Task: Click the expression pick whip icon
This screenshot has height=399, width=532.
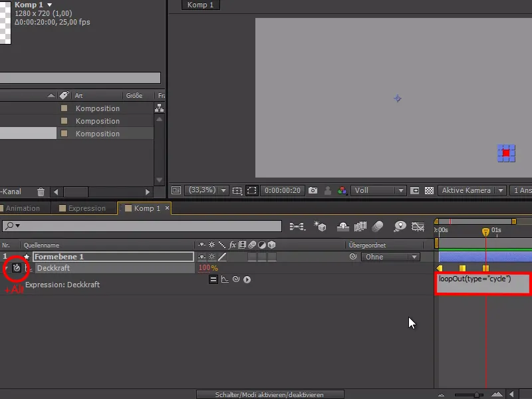Action: (235, 279)
